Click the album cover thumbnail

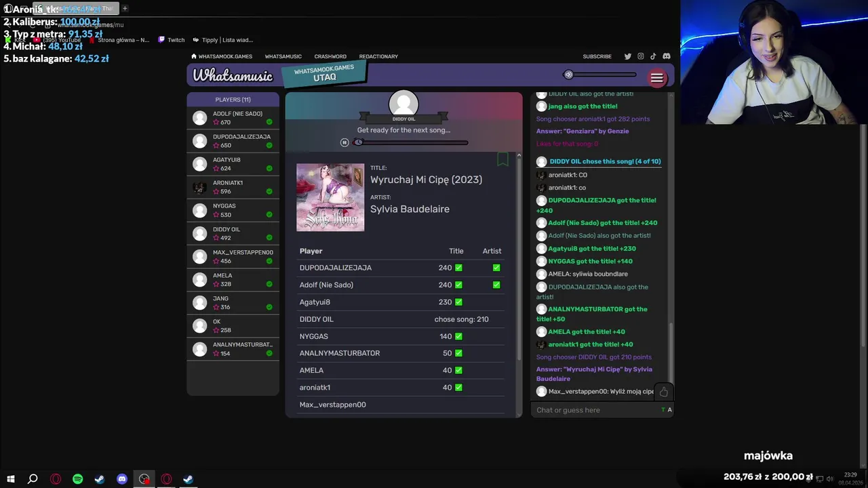[x=330, y=197]
